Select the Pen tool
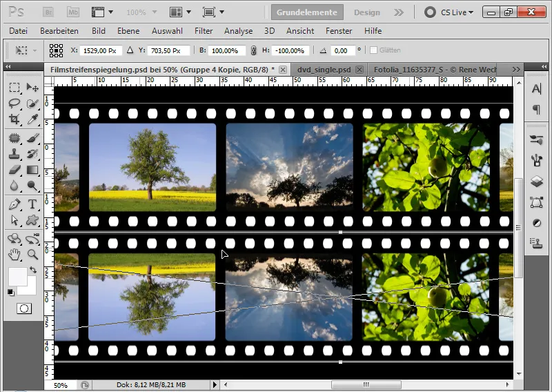Viewport: 552px width, 392px height. (14, 204)
